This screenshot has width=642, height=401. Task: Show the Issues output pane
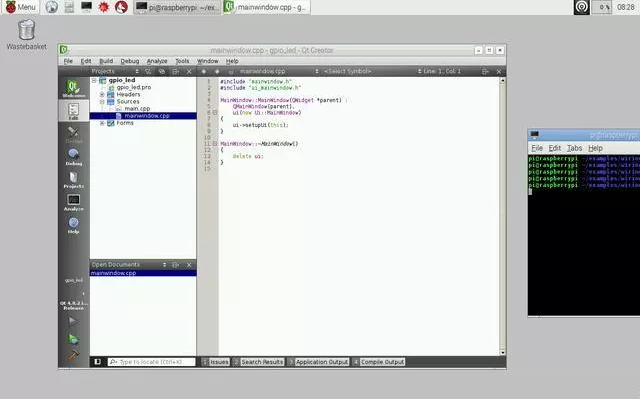pyautogui.click(x=218, y=362)
